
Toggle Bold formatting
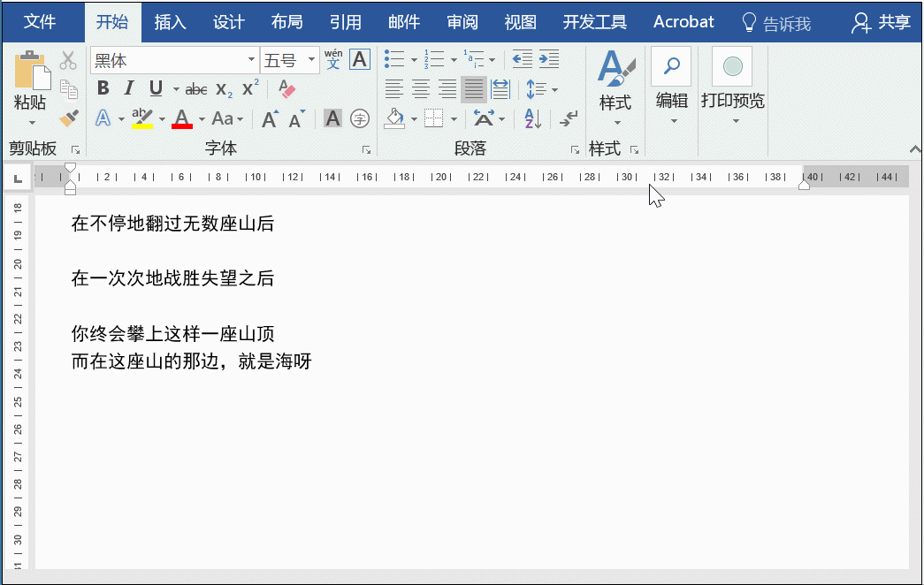coord(103,88)
